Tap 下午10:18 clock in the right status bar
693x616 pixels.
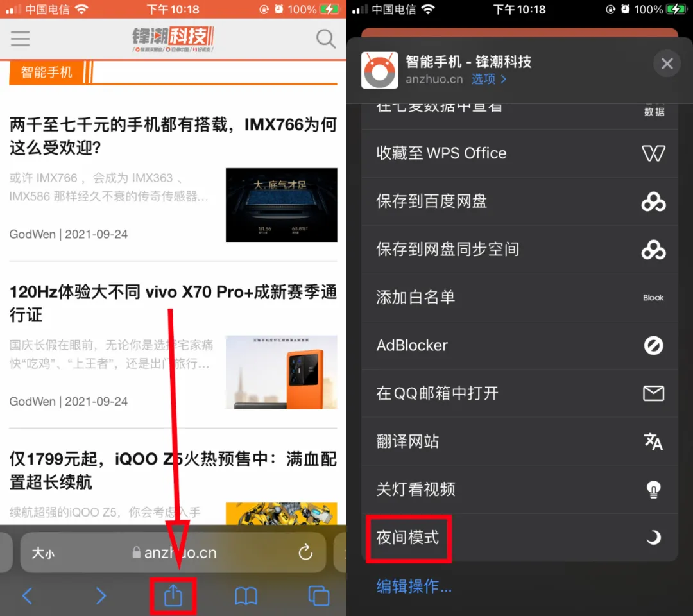click(x=519, y=9)
